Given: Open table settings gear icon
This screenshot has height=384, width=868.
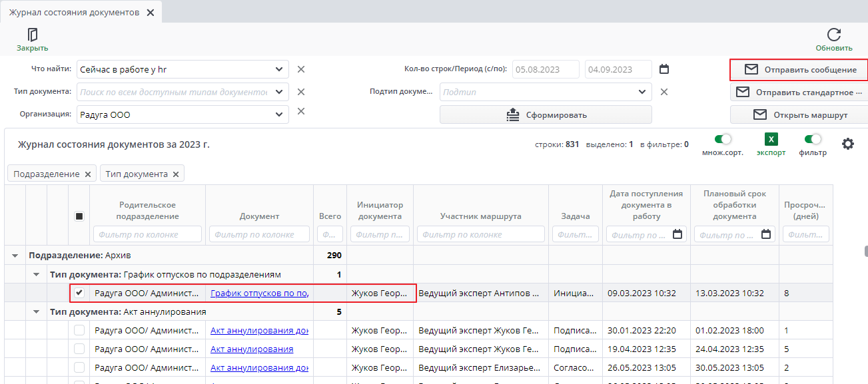Looking at the screenshot, I should pyautogui.click(x=847, y=144).
